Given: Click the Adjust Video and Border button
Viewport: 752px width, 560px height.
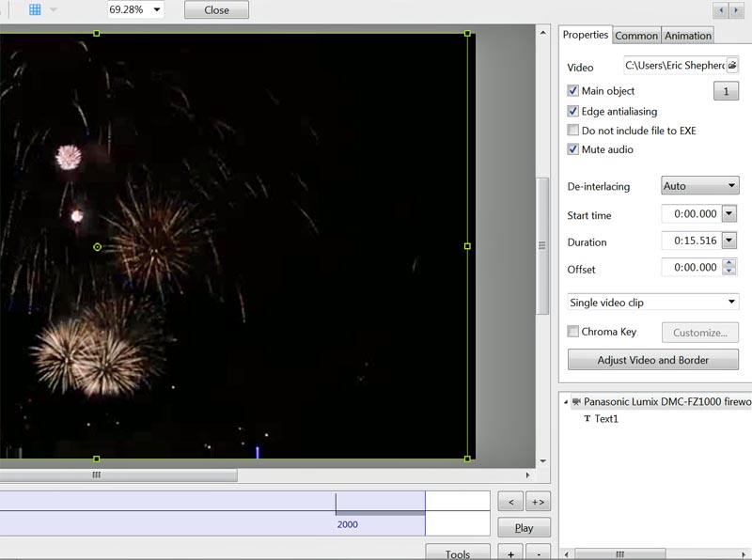Looking at the screenshot, I should click(652, 360).
